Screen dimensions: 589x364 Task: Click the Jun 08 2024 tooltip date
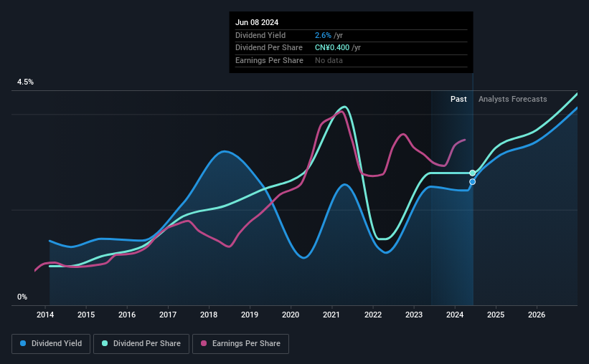[257, 22]
